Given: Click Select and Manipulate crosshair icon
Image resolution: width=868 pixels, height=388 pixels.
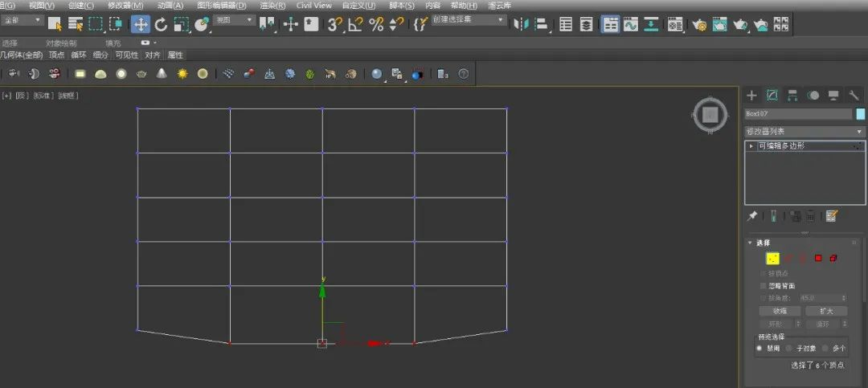Looking at the screenshot, I should (x=291, y=24).
